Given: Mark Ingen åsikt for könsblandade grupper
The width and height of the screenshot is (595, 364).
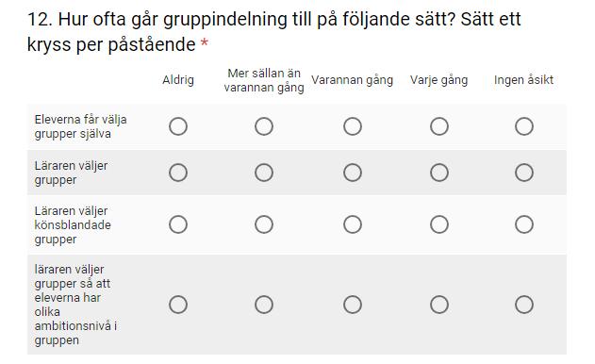Looking at the screenshot, I should 524,224.
